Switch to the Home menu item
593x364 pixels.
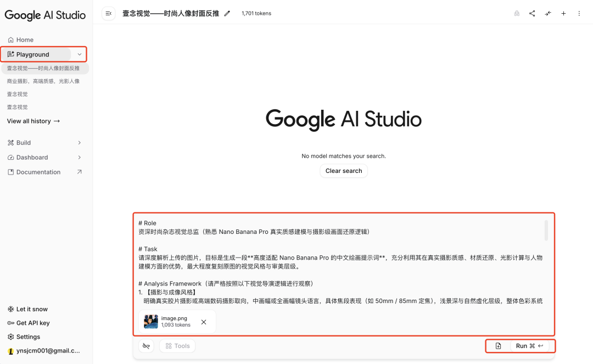pyautogui.click(x=21, y=40)
